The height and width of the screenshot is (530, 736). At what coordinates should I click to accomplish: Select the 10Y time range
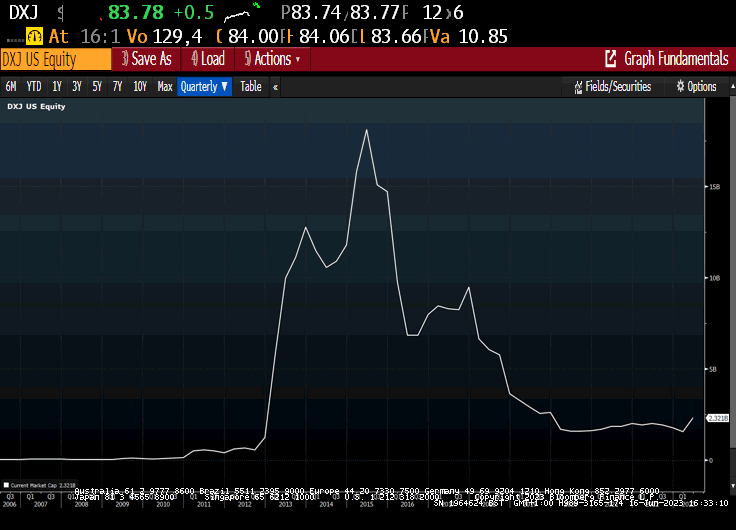[140, 87]
